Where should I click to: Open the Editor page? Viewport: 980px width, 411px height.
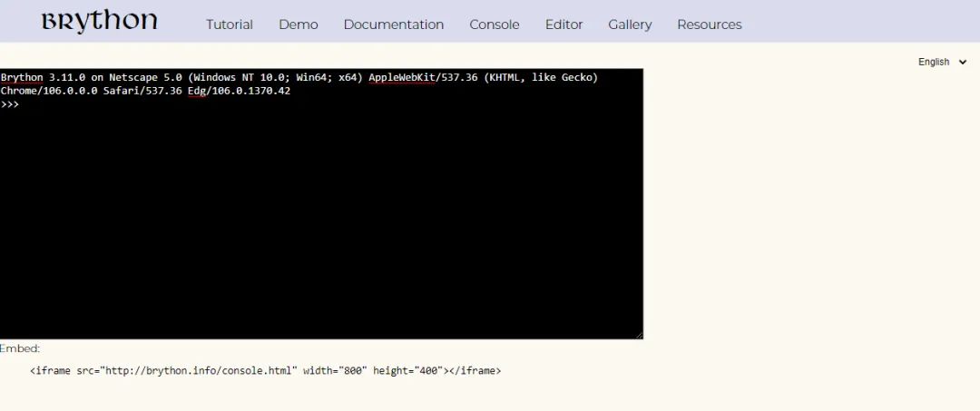(563, 24)
